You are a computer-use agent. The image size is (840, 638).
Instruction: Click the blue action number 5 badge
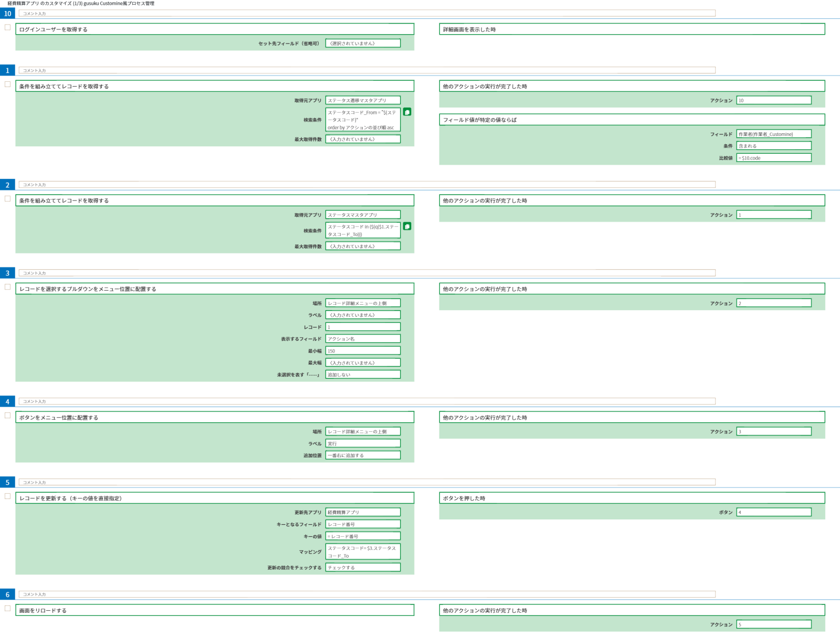click(x=7, y=482)
